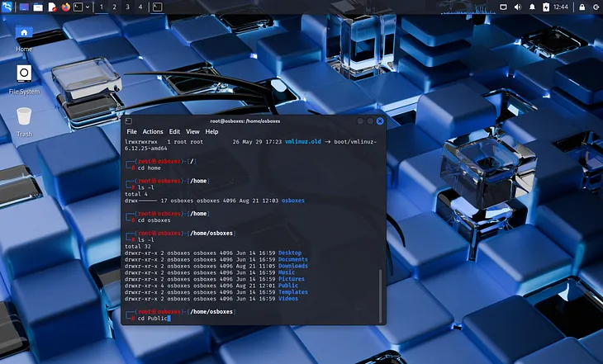Click the terminal vertical scrollbar
Screen dimensions: 603x364
tap(380, 296)
